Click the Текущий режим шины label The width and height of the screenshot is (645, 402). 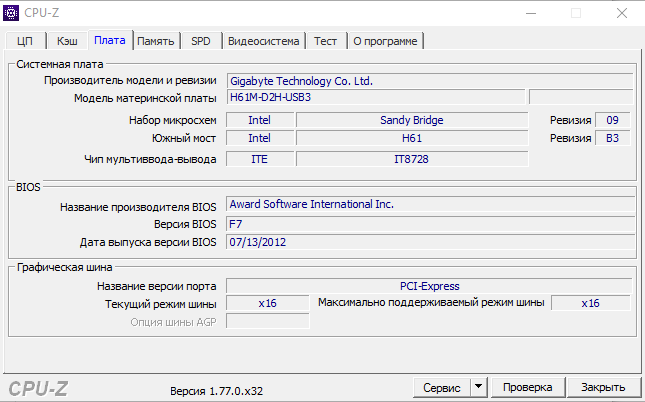[x=160, y=304]
